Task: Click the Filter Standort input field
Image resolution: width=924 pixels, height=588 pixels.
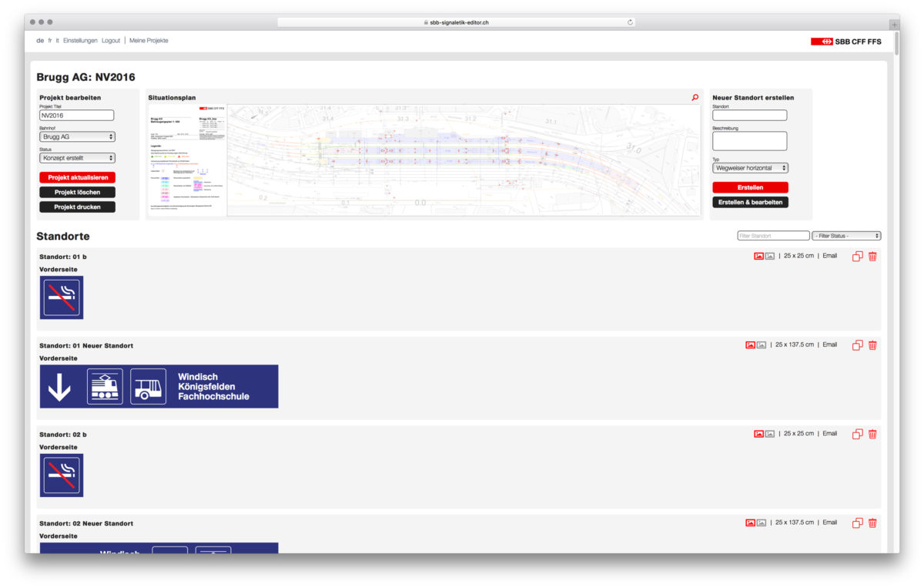Action: click(772, 236)
